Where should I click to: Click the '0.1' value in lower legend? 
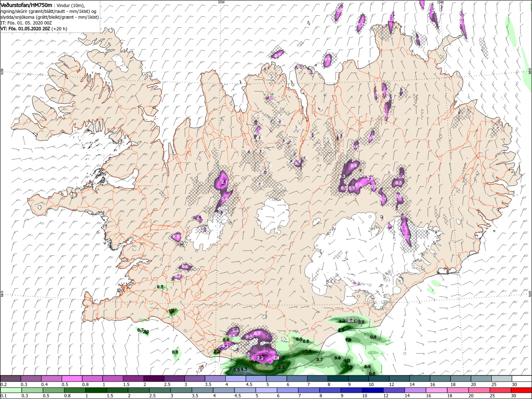3,396
